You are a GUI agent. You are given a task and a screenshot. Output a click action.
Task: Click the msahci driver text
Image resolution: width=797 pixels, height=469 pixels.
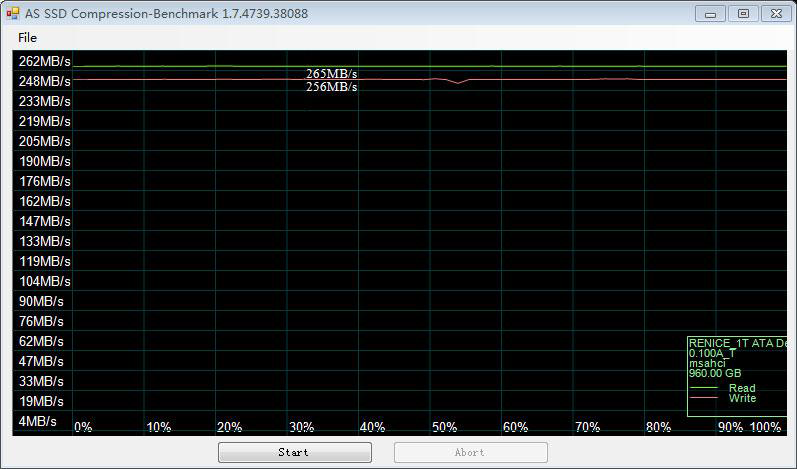(x=707, y=364)
